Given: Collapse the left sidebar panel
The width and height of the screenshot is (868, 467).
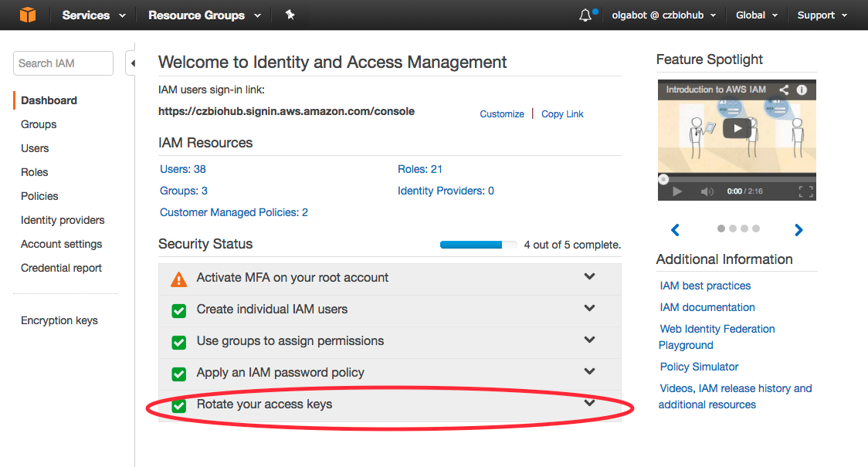Looking at the screenshot, I should point(131,63).
